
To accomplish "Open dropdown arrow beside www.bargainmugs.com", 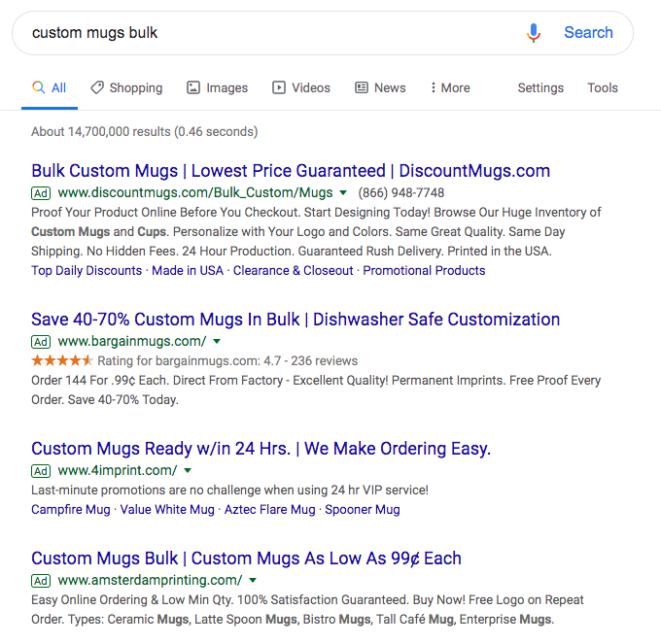I will pyautogui.click(x=217, y=341).
